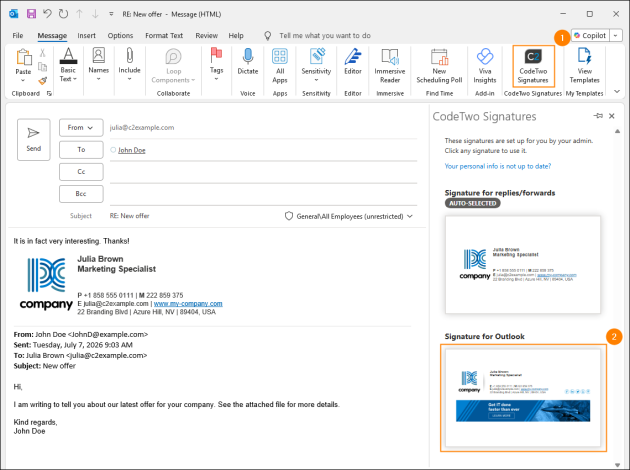Click the Subject field RE: New offer
Viewport: 630px width, 470px height.
point(129,216)
